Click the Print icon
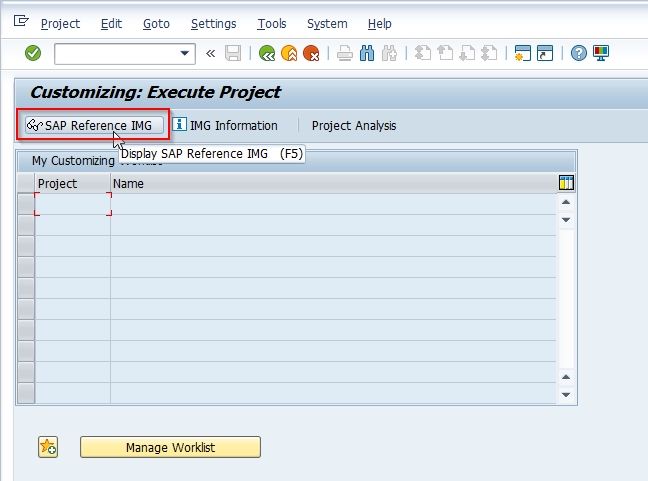 345,53
